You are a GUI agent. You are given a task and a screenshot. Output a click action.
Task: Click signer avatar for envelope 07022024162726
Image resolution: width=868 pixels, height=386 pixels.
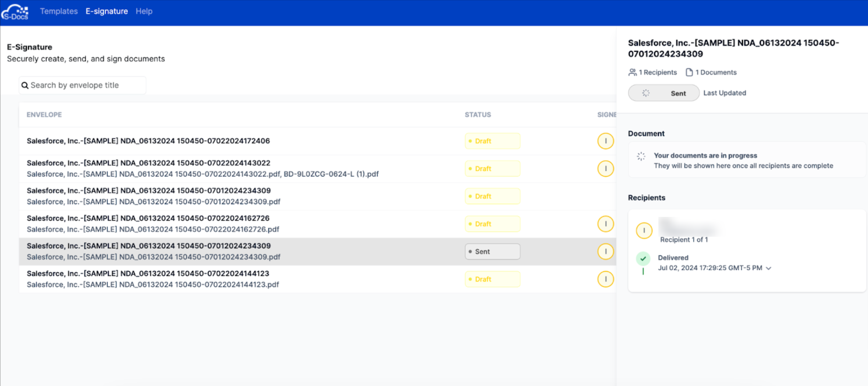point(606,224)
